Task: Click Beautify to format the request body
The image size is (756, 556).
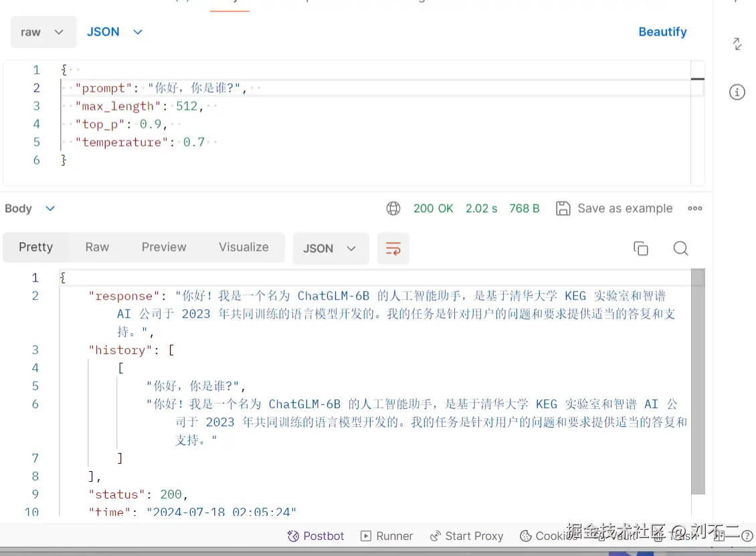Action: click(662, 32)
